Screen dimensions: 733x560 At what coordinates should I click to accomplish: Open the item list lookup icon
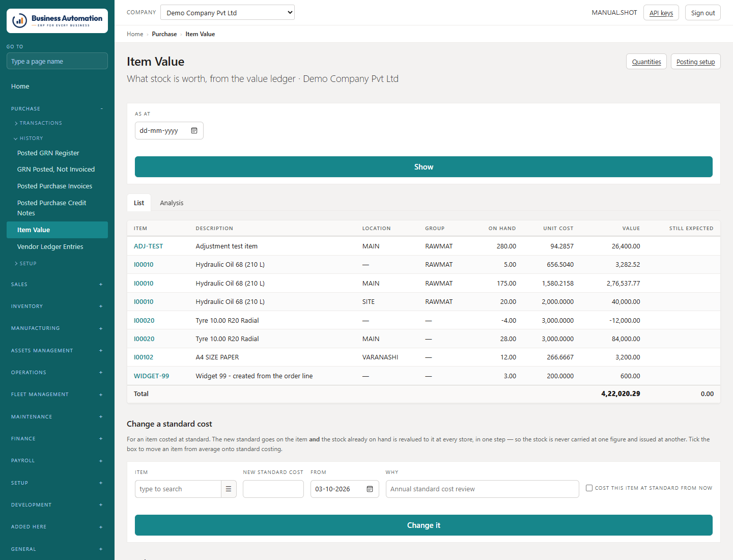229,489
